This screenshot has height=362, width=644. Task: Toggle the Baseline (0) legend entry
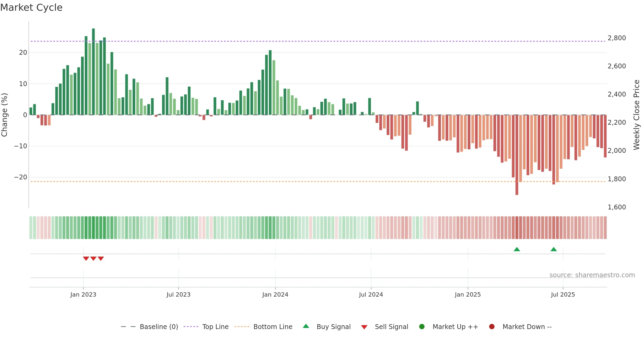[x=149, y=327]
